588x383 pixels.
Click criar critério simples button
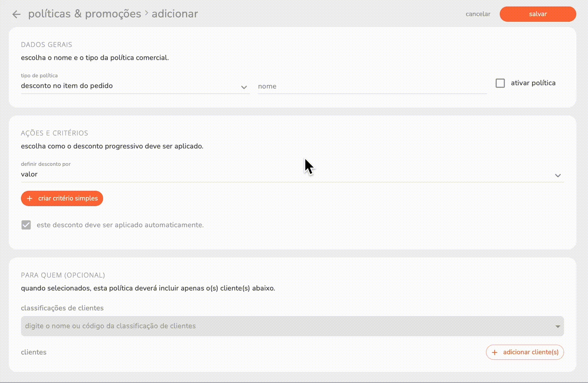[62, 198]
